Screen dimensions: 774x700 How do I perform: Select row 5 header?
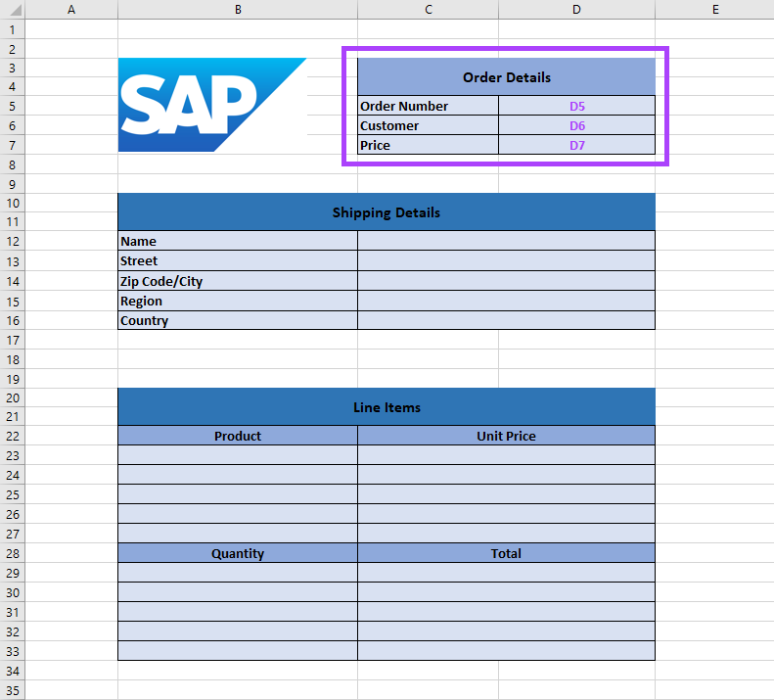point(13,106)
